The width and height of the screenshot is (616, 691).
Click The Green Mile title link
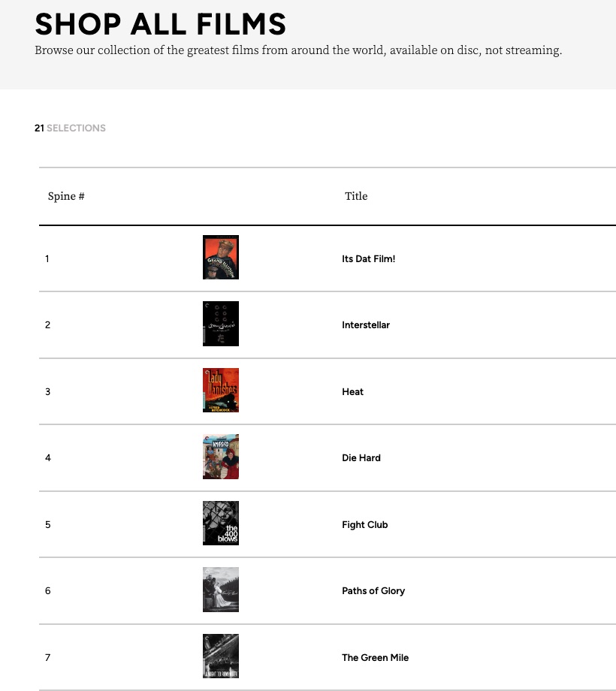click(x=375, y=658)
